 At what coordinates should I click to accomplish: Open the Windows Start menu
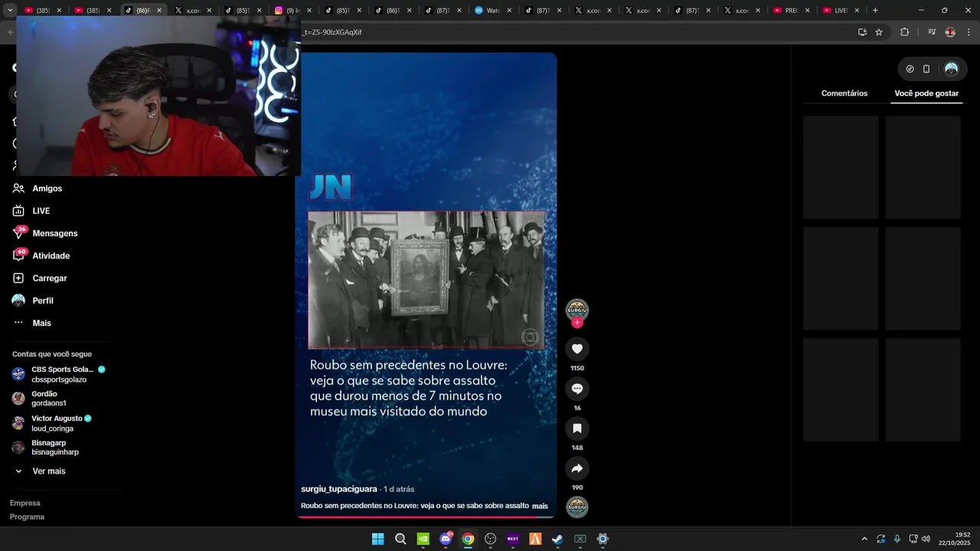click(x=377, y=539)
